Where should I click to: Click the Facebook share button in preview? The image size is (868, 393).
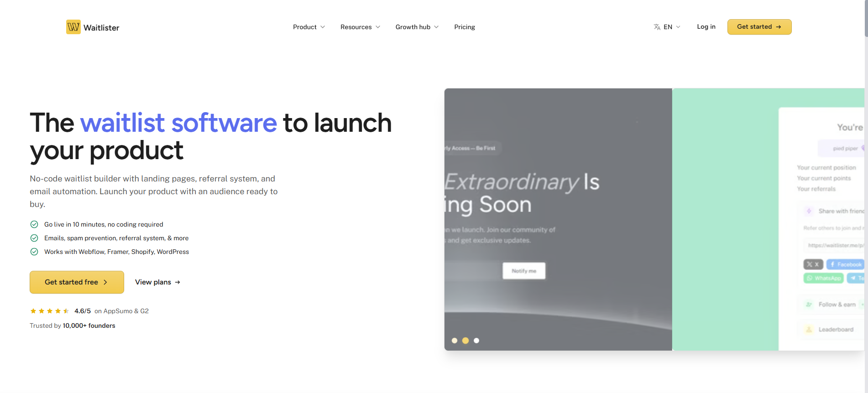[x=845, y=264]
